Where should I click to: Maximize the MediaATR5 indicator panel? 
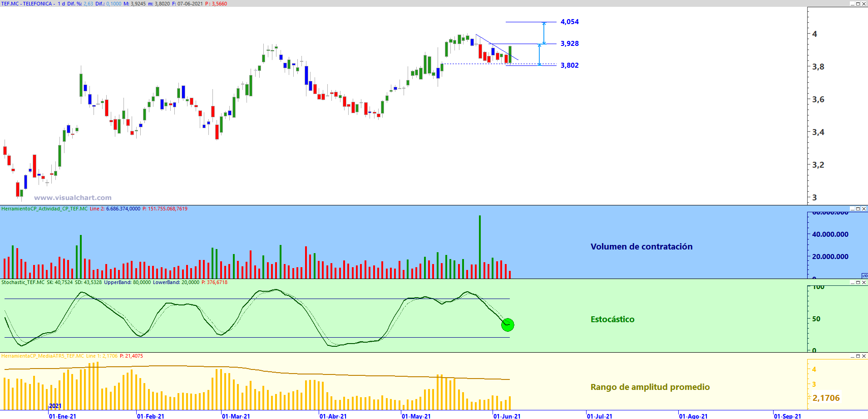858,356
